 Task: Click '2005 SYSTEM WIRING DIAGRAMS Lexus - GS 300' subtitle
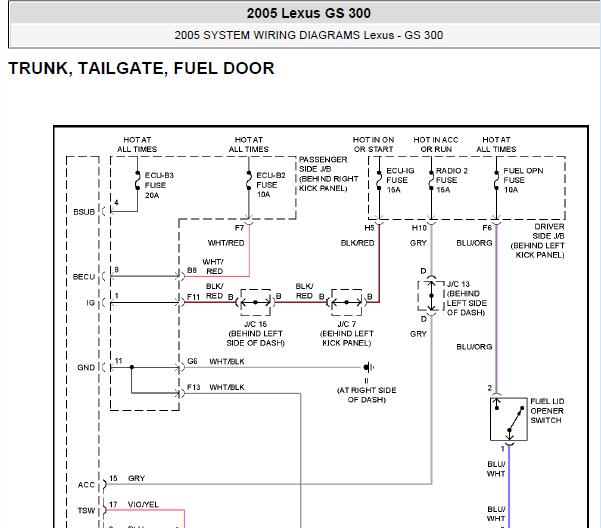point(309,35)
